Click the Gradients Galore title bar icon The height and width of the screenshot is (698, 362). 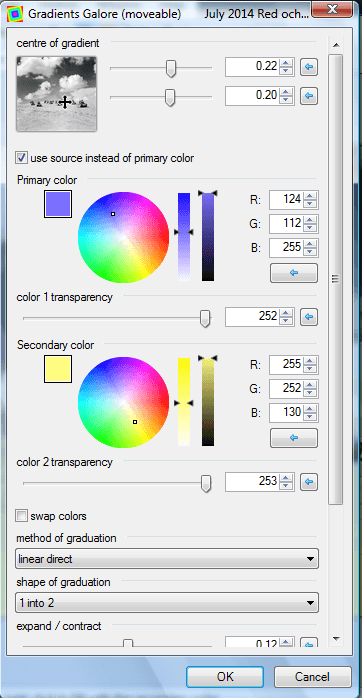(x=14, y=13)
